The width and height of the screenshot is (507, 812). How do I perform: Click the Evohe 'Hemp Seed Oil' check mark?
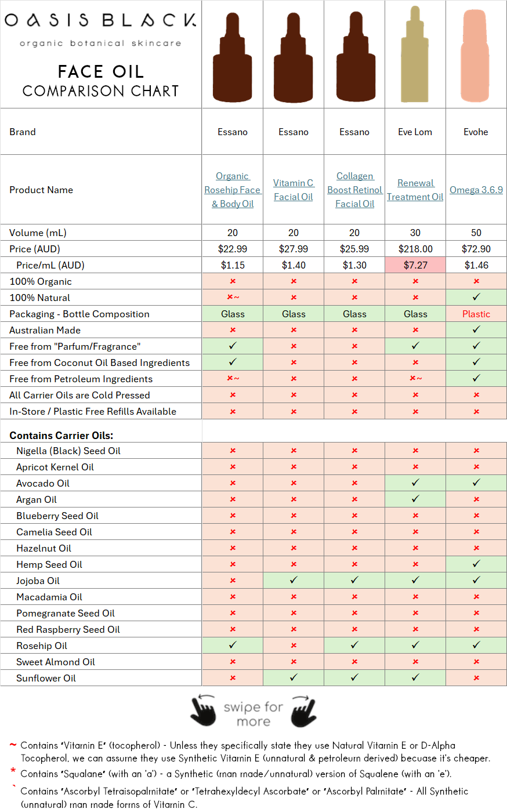[476, 564]
